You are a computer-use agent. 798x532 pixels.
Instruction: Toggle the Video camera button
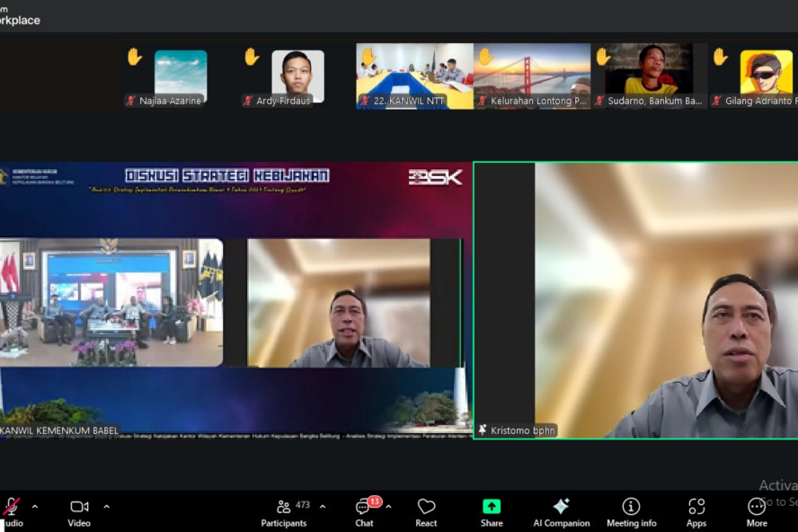pos(79,512)
